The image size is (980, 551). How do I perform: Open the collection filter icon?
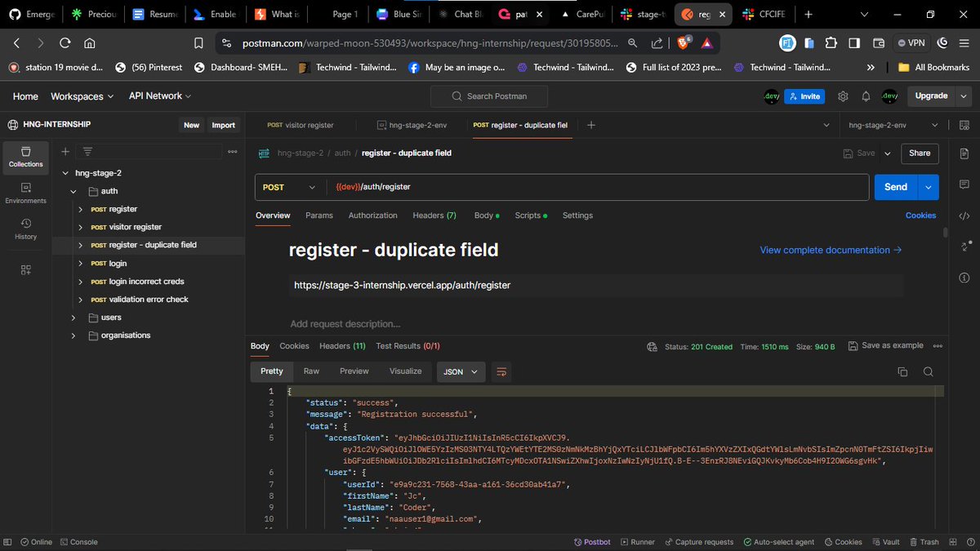tap(87, 151)
